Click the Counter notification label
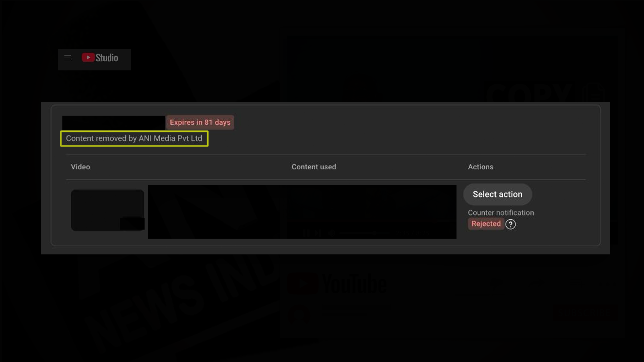Viewport: 644px width, 362px height. 500,213
